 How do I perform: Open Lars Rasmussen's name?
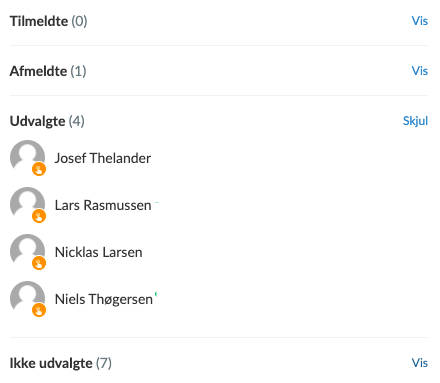coord(103,205)
